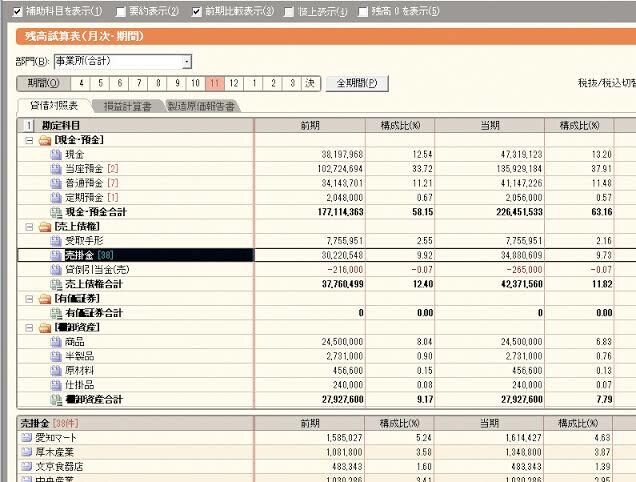Click the 定期預金 account icon
The width and height of the screenshot is (636, 482).
click(x=56, y=198)
